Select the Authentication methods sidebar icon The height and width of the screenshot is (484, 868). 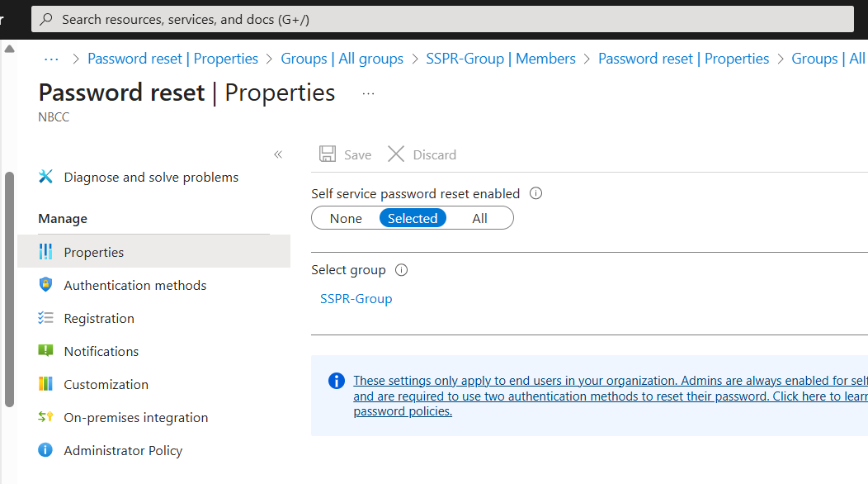45,285
